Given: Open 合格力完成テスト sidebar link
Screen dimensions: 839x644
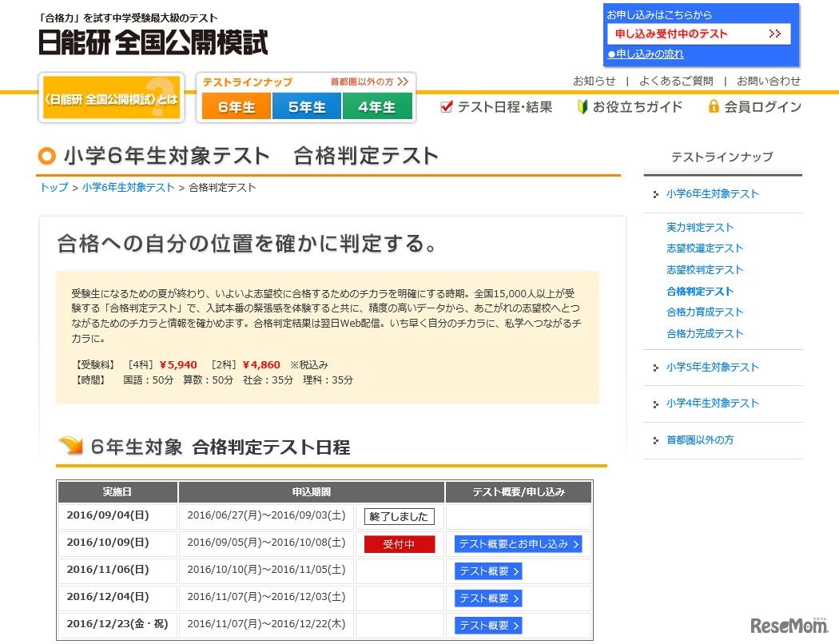Looking at the screenshot, I should pos(705,333).
